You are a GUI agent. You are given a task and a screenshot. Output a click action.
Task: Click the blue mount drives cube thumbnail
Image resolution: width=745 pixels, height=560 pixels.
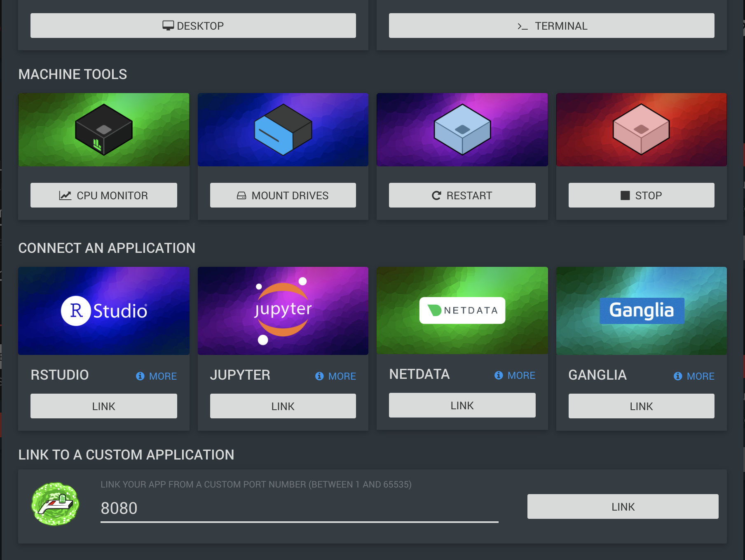[283, 130]
